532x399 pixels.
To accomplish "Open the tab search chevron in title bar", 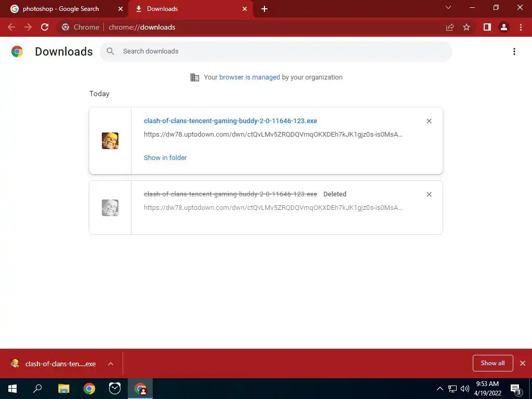I will coord(448,7).
